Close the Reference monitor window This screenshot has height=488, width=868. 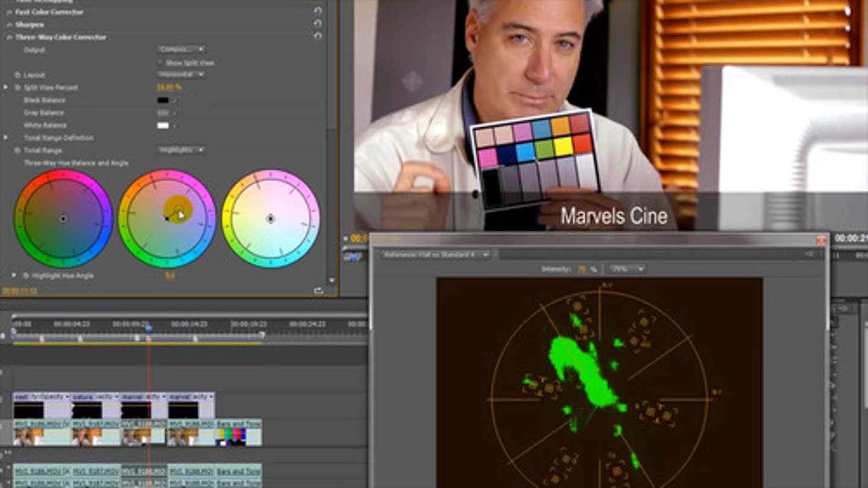(x=820, y=239)
